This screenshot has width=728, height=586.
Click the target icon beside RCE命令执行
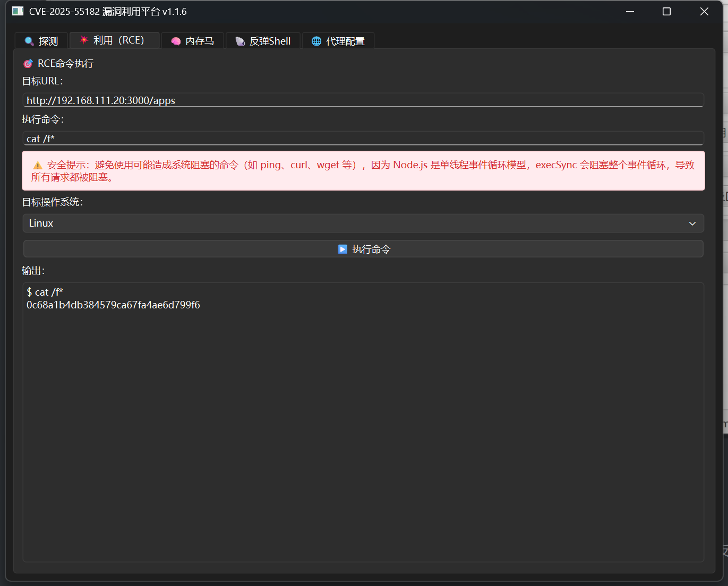[28, 64]
